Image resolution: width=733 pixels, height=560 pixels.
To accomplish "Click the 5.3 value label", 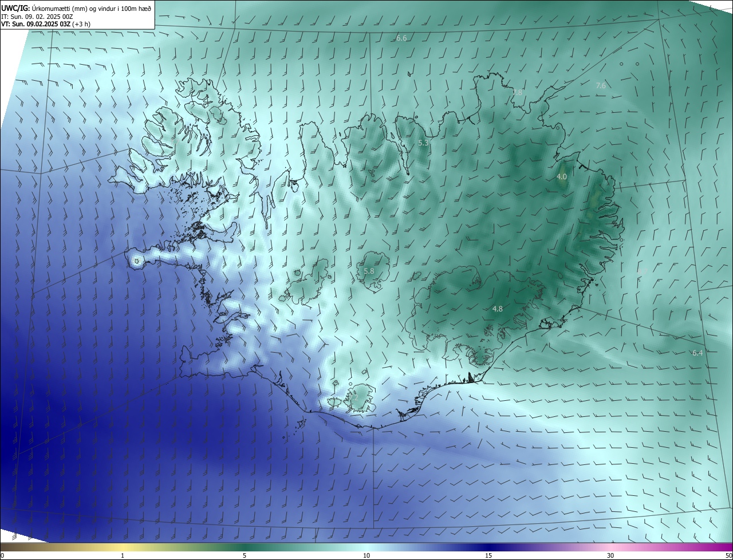I will click(x=423, y=143).
